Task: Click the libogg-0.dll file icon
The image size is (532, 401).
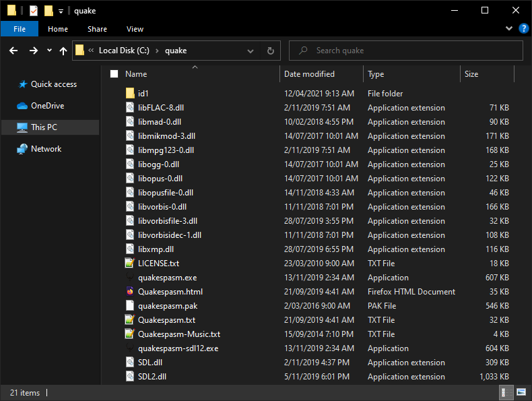Action: [130, 164]
